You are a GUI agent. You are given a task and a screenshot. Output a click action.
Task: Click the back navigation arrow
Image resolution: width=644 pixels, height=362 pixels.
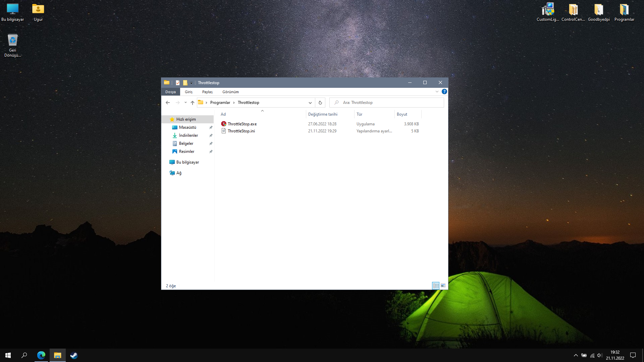pos(168,103)
